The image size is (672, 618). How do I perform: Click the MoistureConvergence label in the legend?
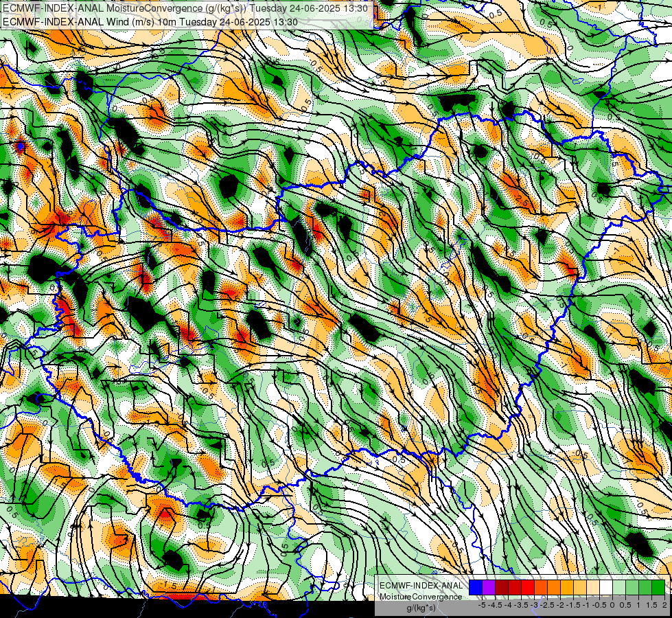(421, 597)
